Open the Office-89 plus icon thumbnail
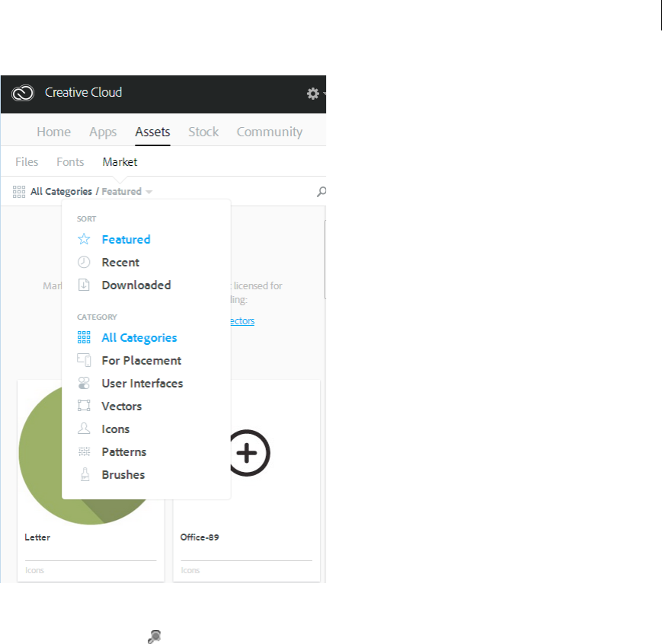662x644 pixels. pyautogui.click(x=251, y=453)
